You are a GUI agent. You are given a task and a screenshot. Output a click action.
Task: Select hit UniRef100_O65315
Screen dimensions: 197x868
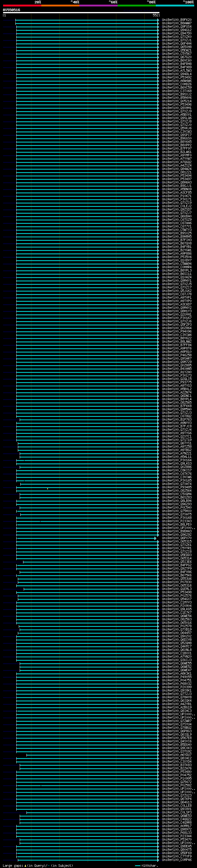click(x=176, y=542)
